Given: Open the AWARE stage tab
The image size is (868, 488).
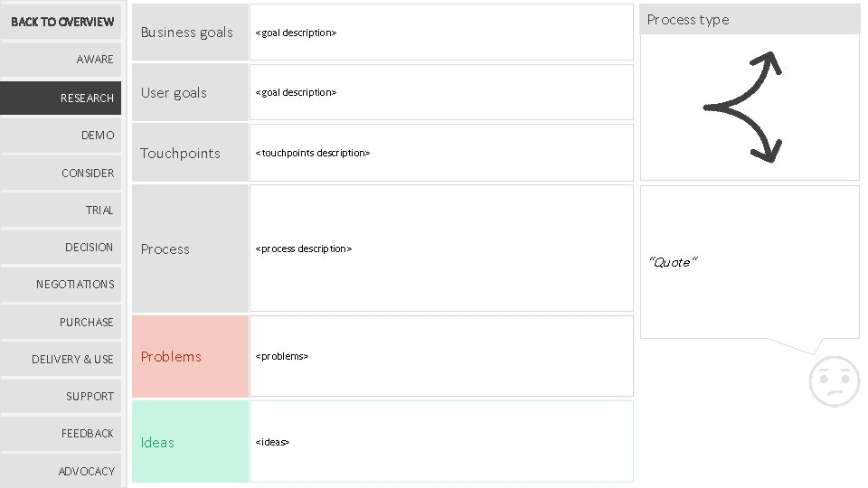Looking at the screenshot, I should point(62,60).
